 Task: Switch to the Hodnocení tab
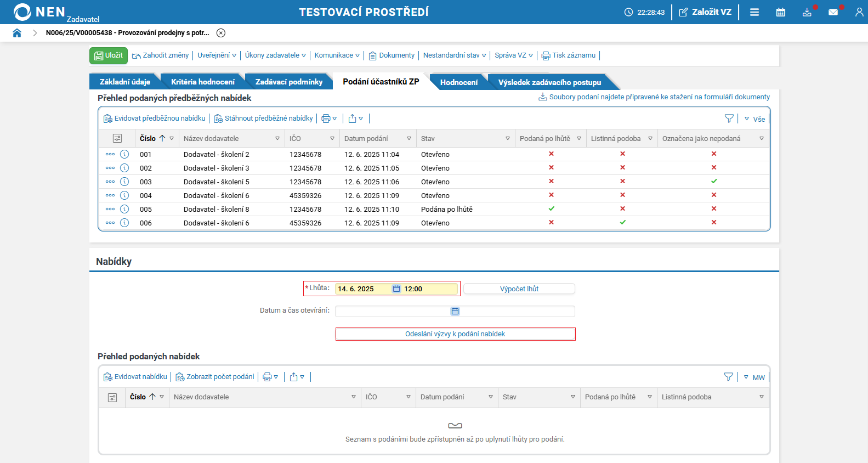tap(458, 82)
